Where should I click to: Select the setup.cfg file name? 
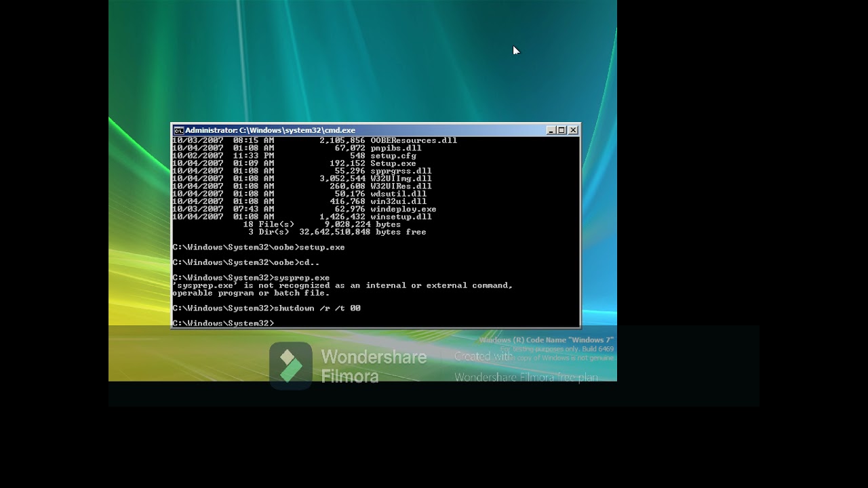pos(393,156)
